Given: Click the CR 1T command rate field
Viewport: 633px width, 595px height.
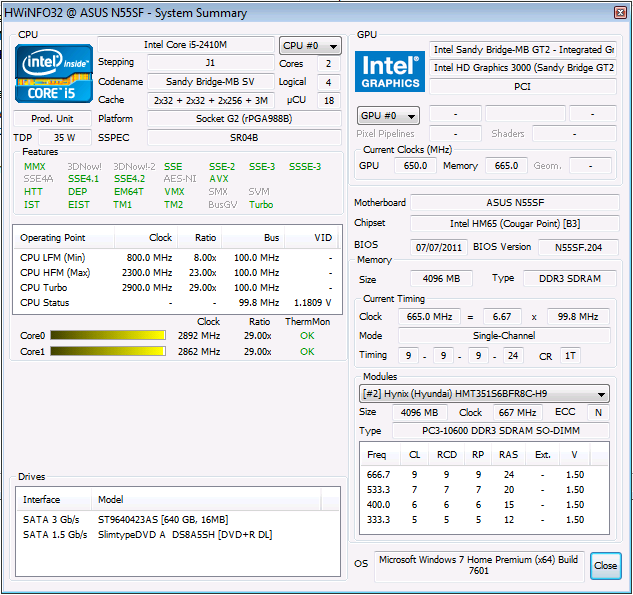Looking at the screenshot, I should pos(570,356).
